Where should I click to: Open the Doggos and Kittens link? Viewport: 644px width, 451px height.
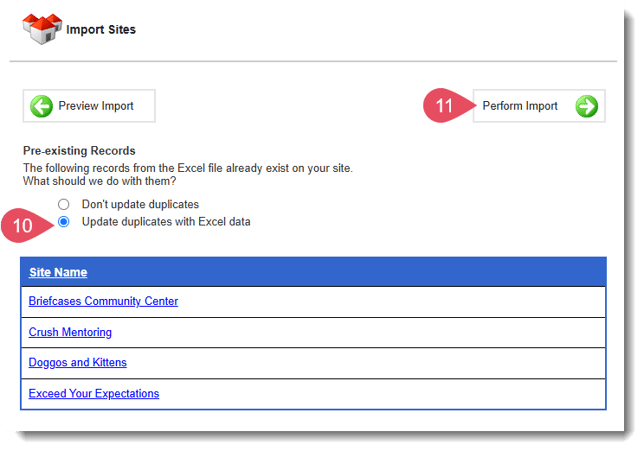[78, 363]
